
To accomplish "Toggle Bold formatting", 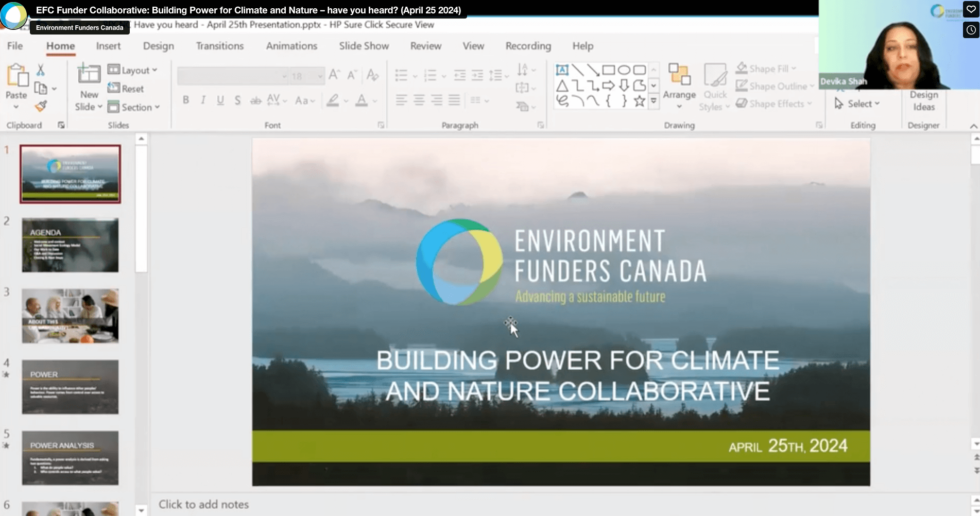I will pyautogui.click(x=186, y=100).
